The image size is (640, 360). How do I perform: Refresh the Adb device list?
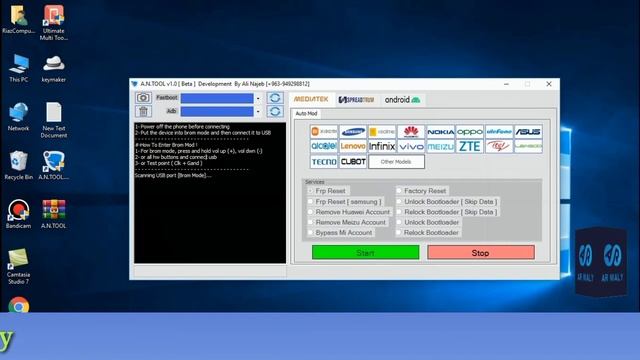click(x=275, y=111)
